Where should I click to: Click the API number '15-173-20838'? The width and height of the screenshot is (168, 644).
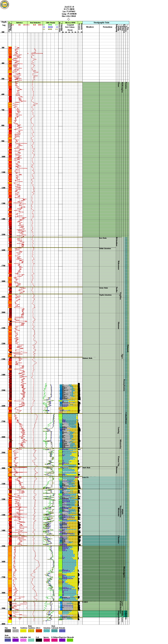point(69,9)
